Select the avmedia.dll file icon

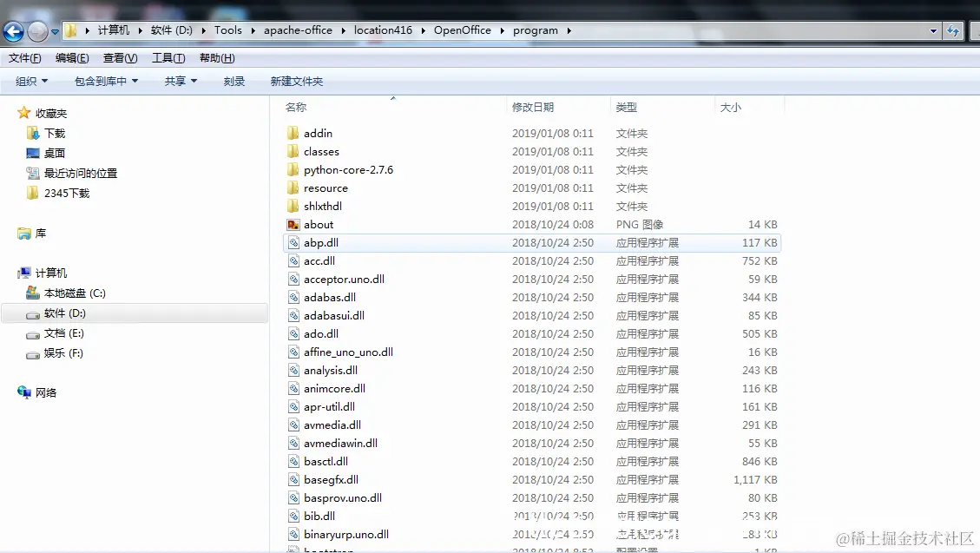(293, 425)
